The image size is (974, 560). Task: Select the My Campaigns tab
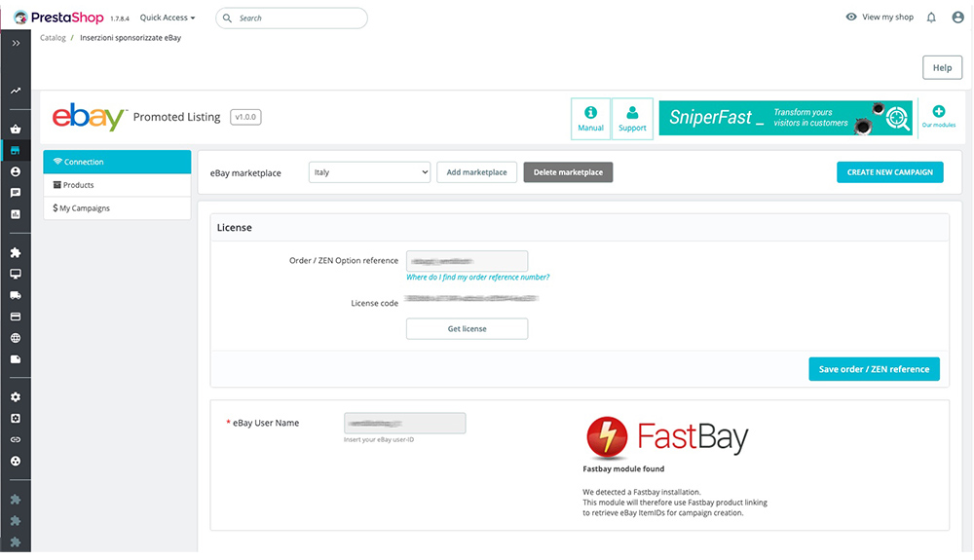tap(118, 208)
